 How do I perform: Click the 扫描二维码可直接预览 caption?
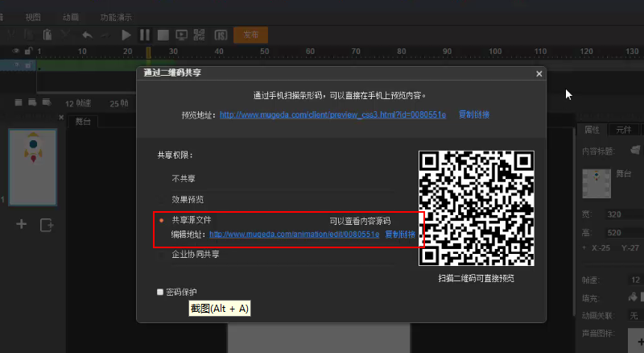tap(476, 279)
